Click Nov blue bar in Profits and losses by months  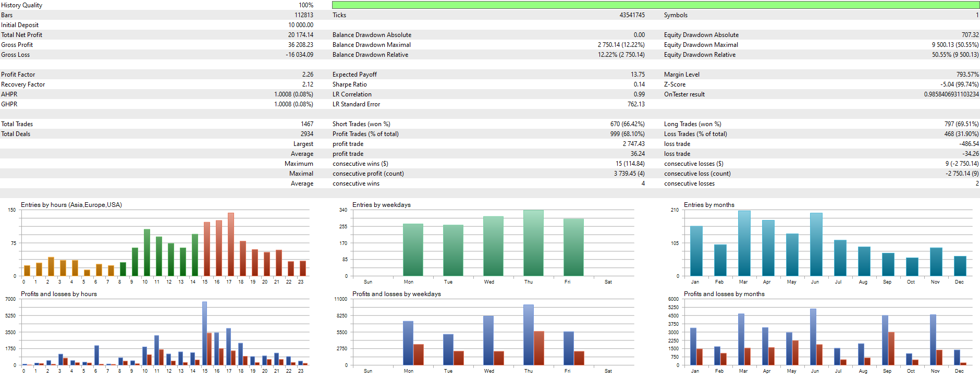933,339
